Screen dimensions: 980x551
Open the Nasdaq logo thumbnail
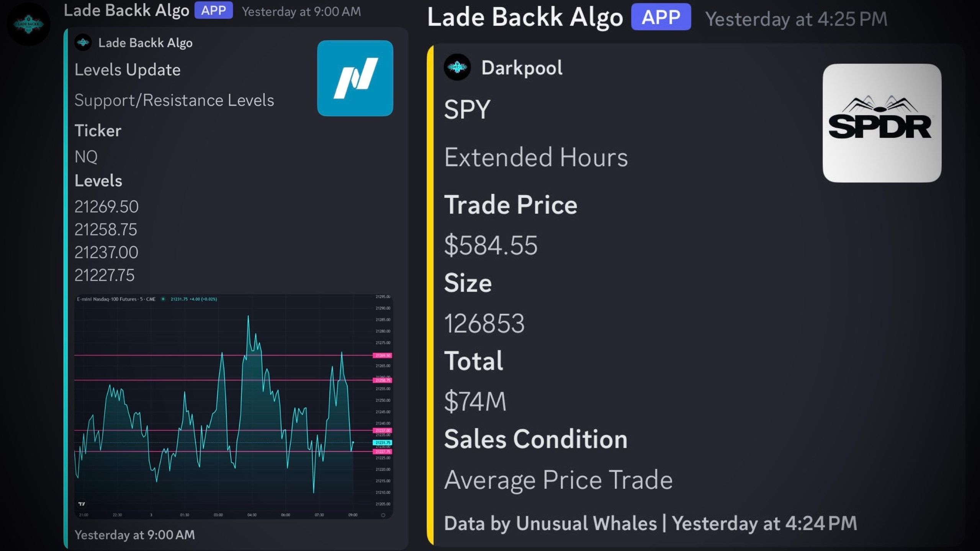[355, 78]
